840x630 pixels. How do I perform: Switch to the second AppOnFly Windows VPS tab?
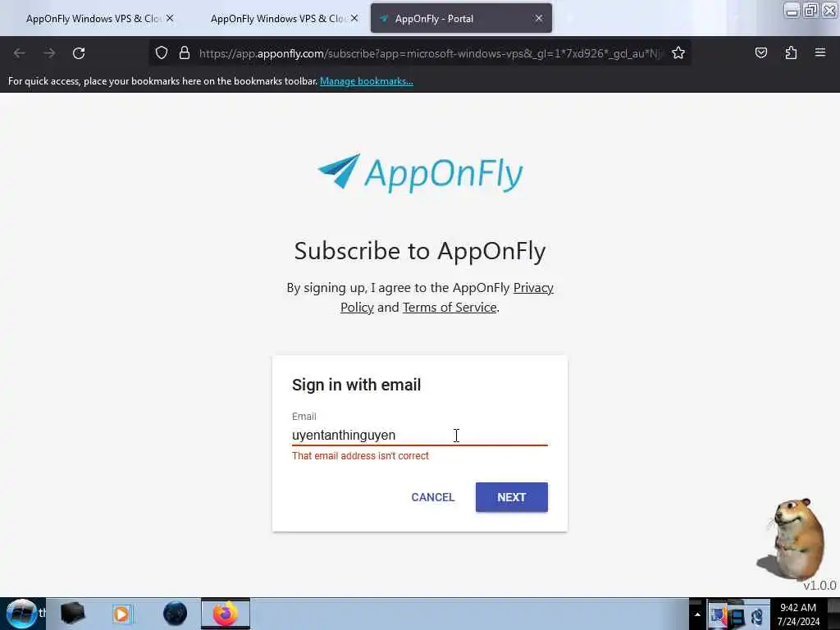(x=277, y=19)
